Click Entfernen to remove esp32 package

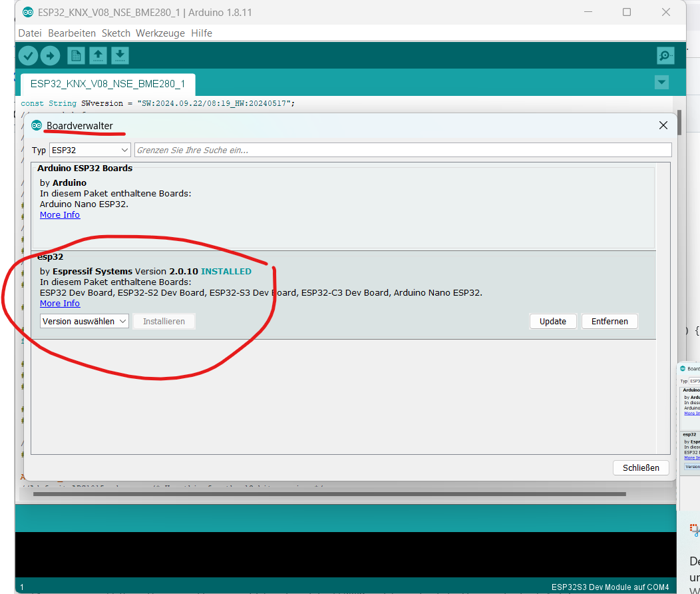coord(610,321)
